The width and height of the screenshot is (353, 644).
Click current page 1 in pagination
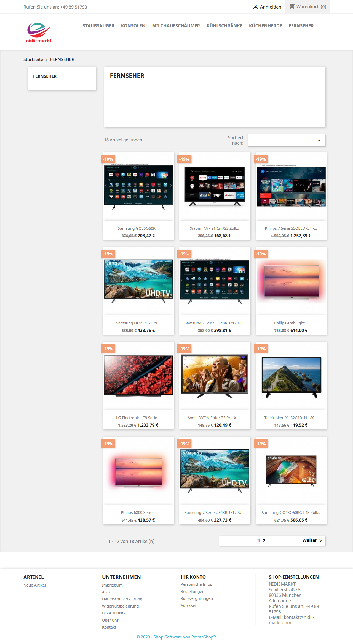[x=259, y=540]
